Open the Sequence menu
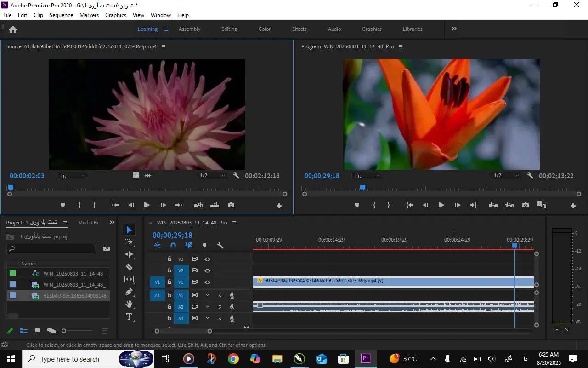This screenshot has width=588, height=368. [61, 15]
